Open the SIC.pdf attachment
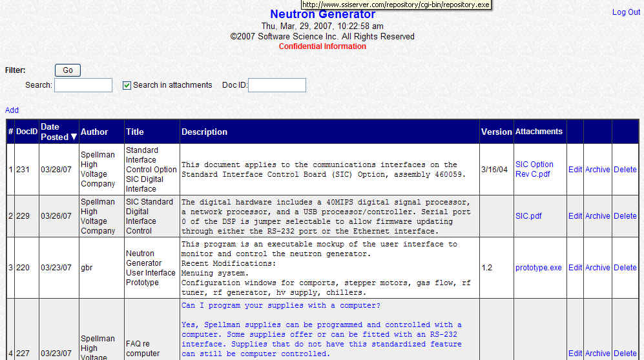Screen dimensions: 644x360 click(528, 215)
